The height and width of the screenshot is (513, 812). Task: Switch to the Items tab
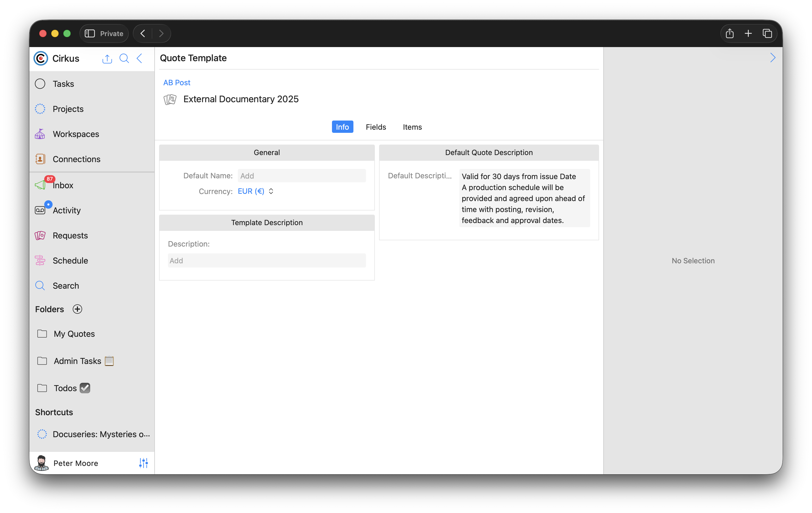click(x=412, y=127)
